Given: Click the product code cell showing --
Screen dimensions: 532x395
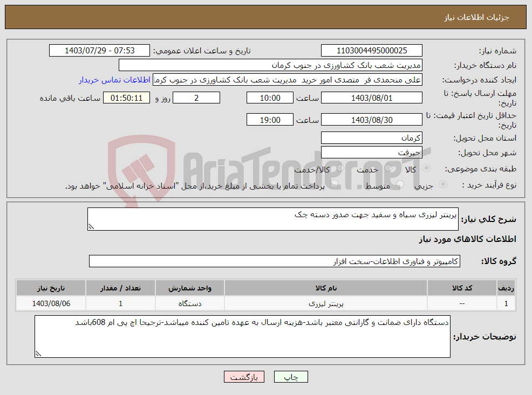Looking at the screenshot, I should 462,303.
